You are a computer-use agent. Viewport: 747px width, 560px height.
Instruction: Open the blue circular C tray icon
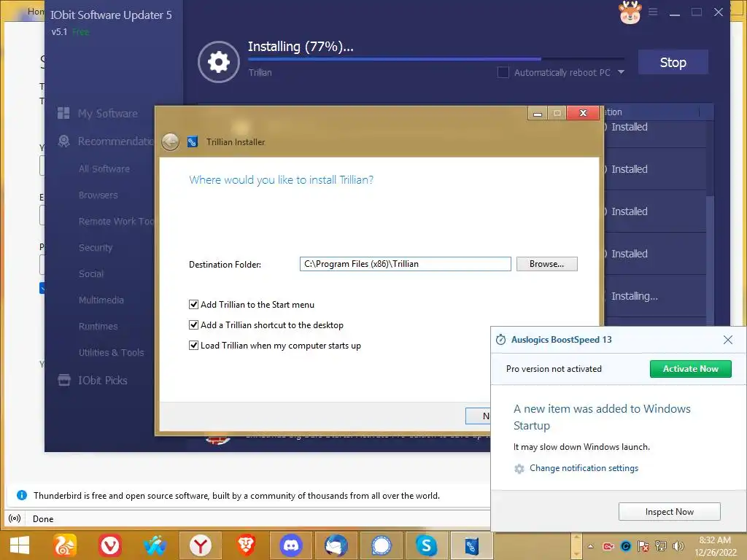click(x=626, y=546)
